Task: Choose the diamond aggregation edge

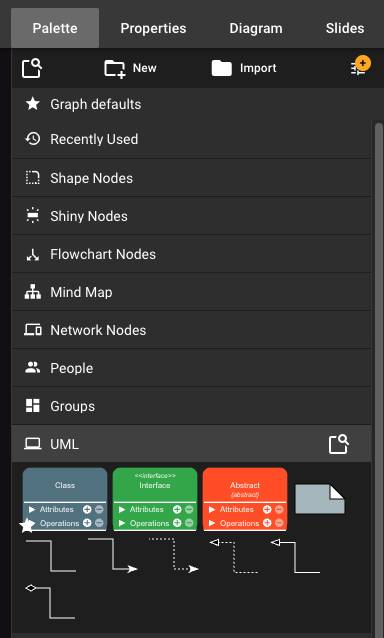Action: [x=50, y=602]
